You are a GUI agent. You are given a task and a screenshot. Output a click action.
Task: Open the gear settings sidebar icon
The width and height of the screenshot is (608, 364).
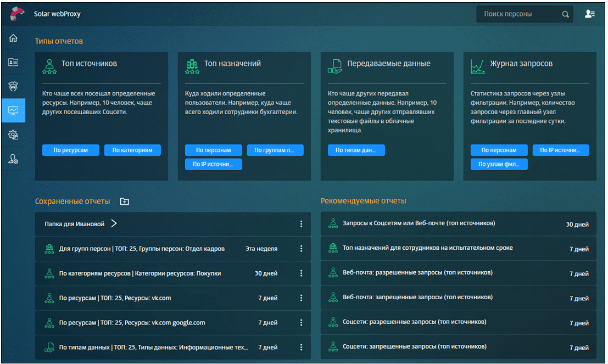point(13,135)
